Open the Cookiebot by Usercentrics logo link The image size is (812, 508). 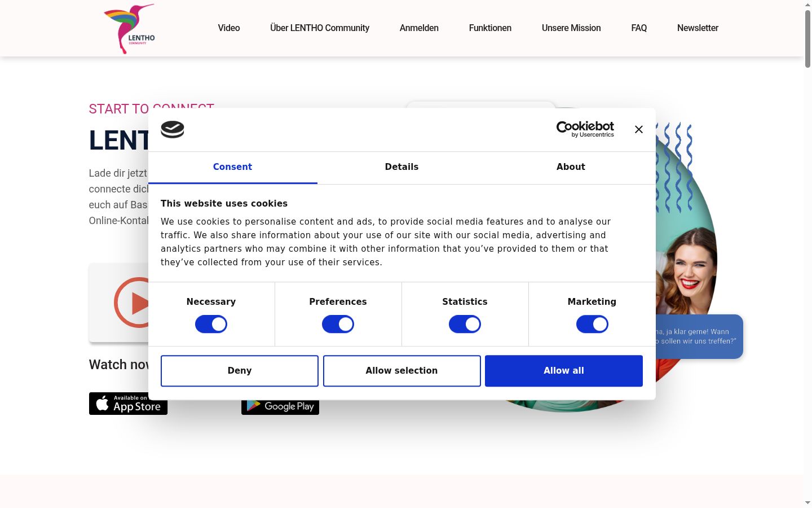(585, 129)
